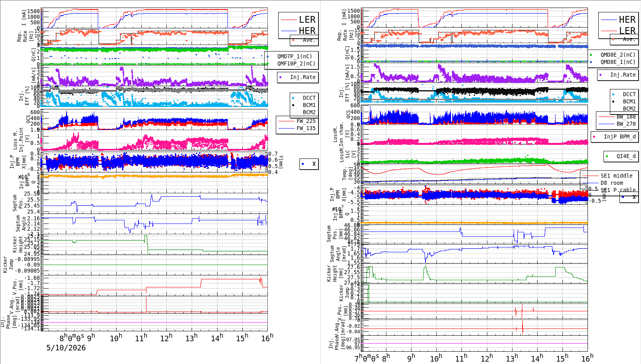Click the 16h tick label on left plot
Screen dimensions: 641x364
(x=267, y=338)
